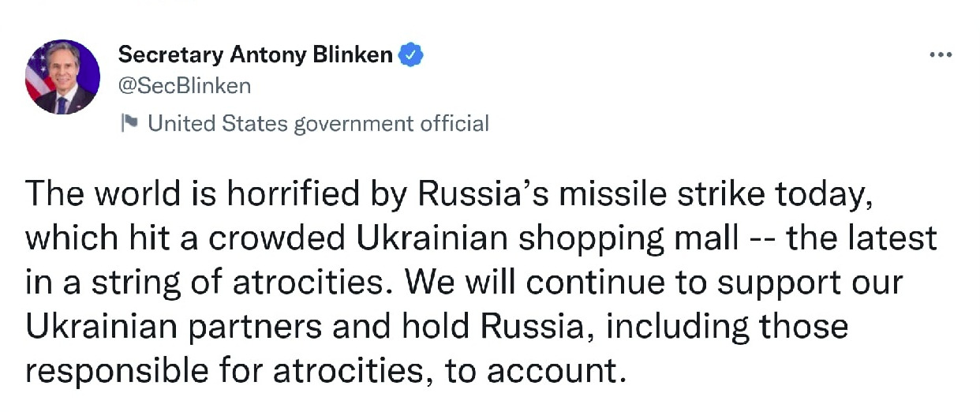Click the gray government flag icon
The width and height of the screenshot is (980, 412).
click(129, 123)
